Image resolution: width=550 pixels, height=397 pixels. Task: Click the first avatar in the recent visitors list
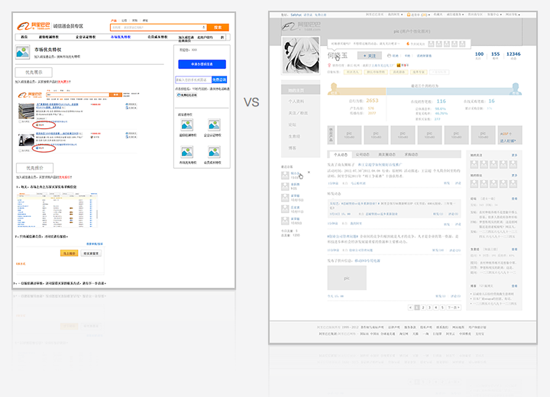pyautogui.click(x=285, y=175)
